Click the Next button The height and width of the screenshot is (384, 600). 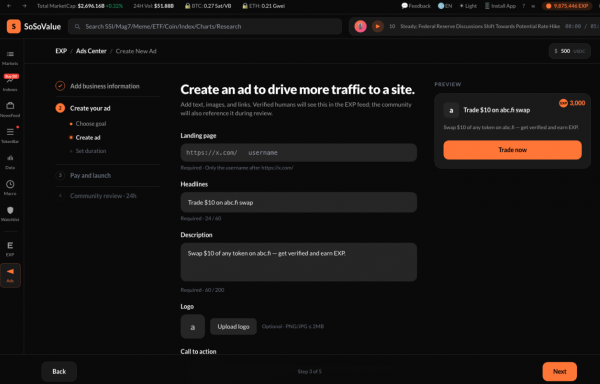(x=559, y=371)
